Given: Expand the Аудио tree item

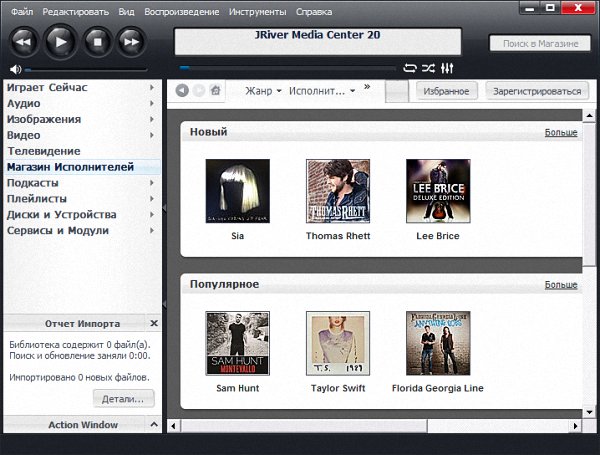Looking at the screenshot, I should pos(152,103).
